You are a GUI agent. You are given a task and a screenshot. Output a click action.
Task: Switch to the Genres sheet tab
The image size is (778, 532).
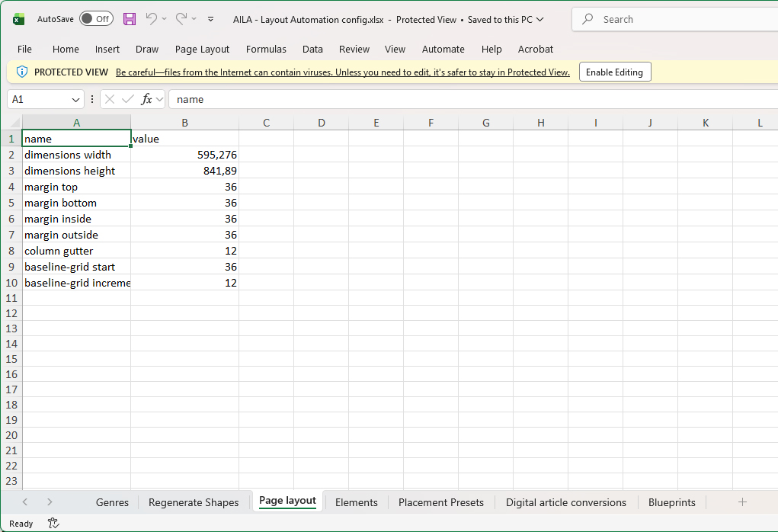click(112, 502)
